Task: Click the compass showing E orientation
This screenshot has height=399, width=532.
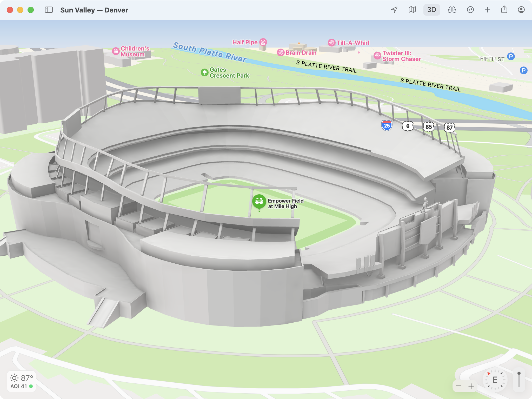Action: tap(495, 380)
